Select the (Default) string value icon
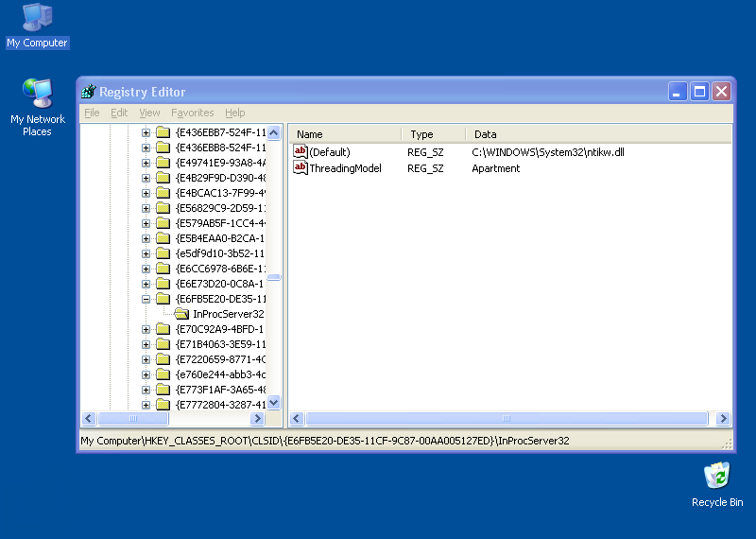756x539 pixels. pyautogui.click(x=300, y=152)
